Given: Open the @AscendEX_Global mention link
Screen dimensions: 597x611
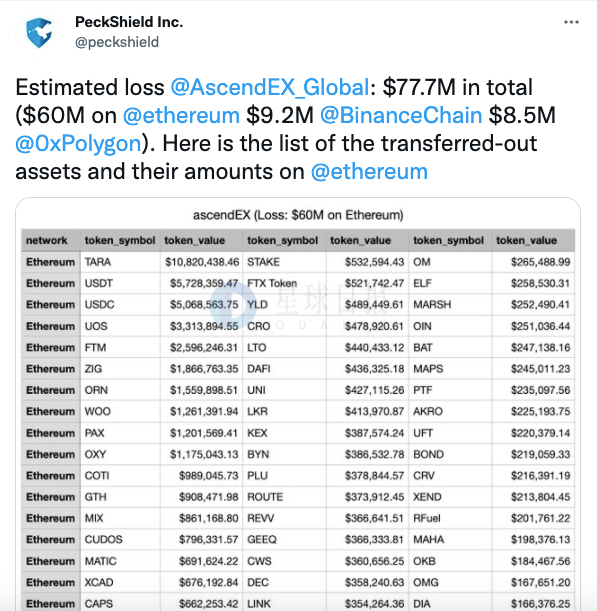Looking at the screenshot, I should tap(270, 87).
